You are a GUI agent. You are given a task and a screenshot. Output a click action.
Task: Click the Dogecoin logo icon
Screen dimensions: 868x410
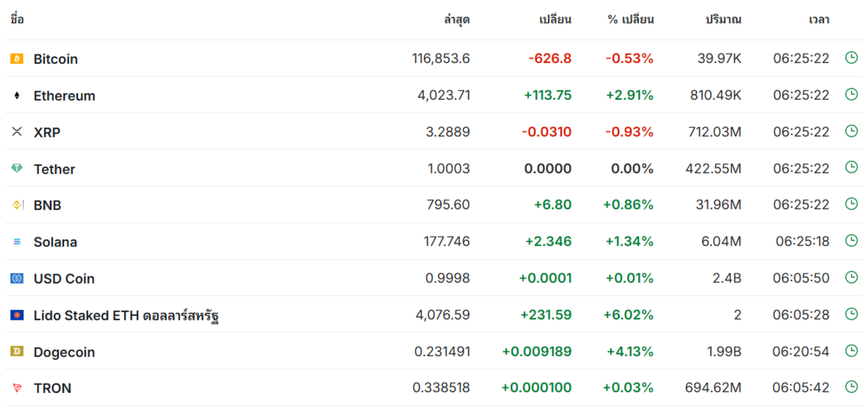pos(17,352)
